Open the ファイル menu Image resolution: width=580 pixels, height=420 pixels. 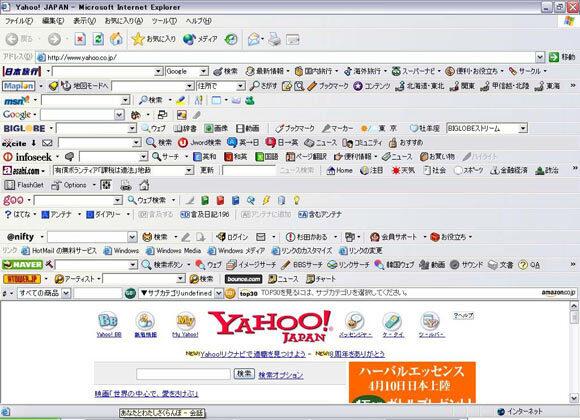(18, 21)
